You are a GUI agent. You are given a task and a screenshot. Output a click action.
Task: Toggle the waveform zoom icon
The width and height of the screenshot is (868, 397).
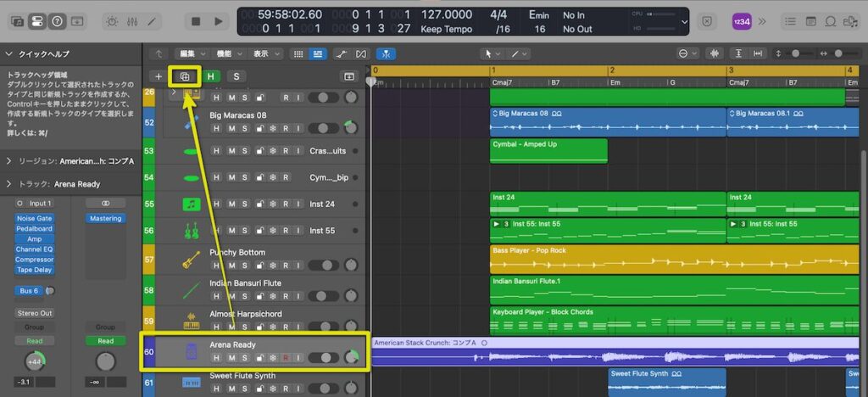pyautogui.click(x=715, y=53)
